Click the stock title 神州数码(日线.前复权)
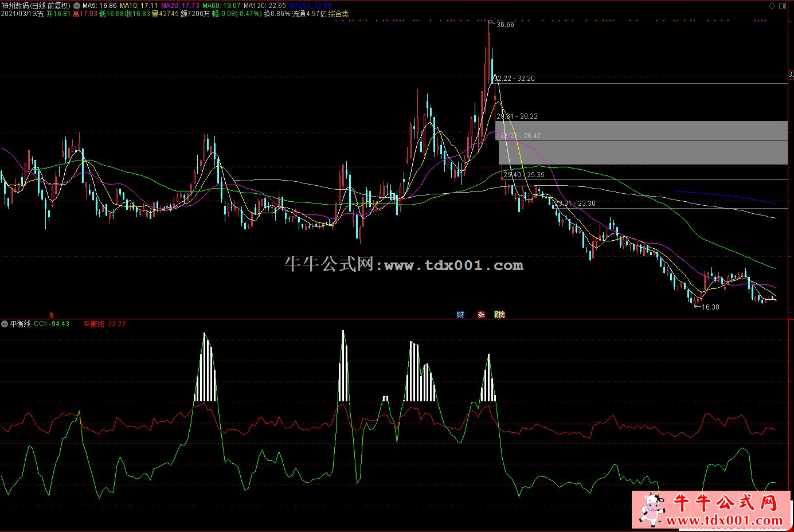The image size is (794, 532). point(36,6)
